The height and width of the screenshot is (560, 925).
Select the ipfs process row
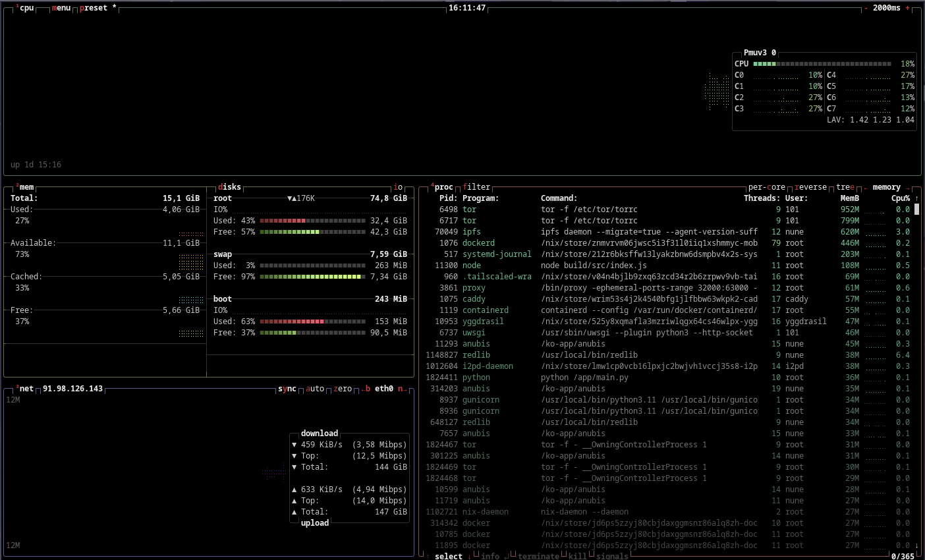click(x=668, y=232)
